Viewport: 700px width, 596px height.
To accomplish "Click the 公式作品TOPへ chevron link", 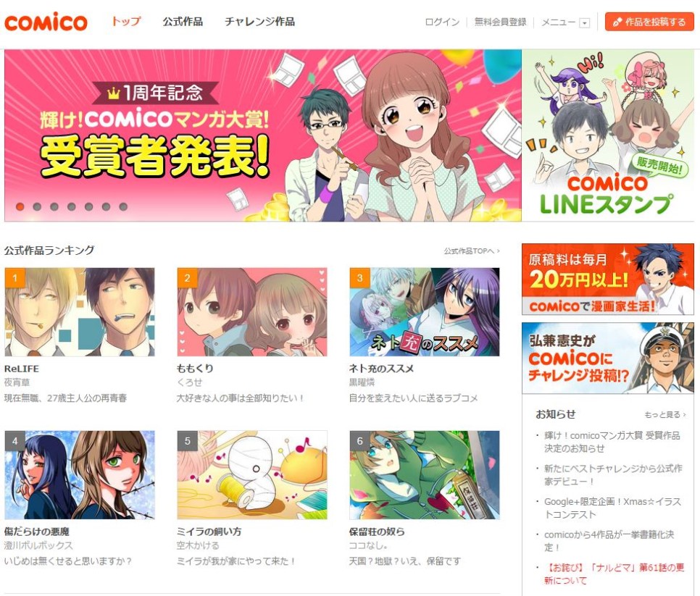I will point(472,251).
